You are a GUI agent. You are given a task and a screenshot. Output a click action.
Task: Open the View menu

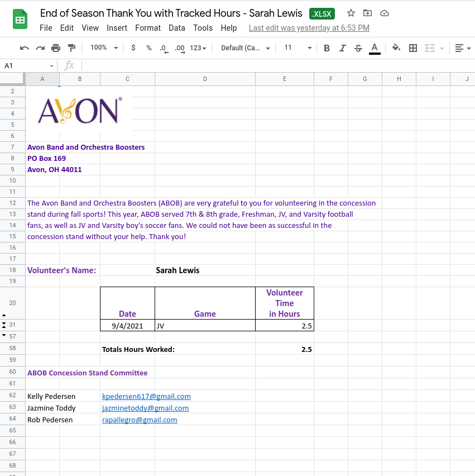(x=90, y=28)
